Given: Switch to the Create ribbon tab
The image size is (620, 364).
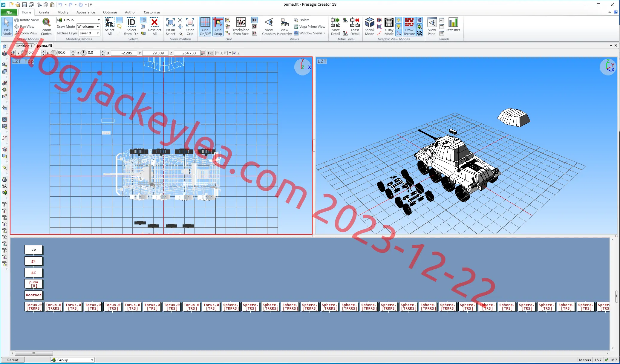Looking at the screenshot, I should (44, 12).
